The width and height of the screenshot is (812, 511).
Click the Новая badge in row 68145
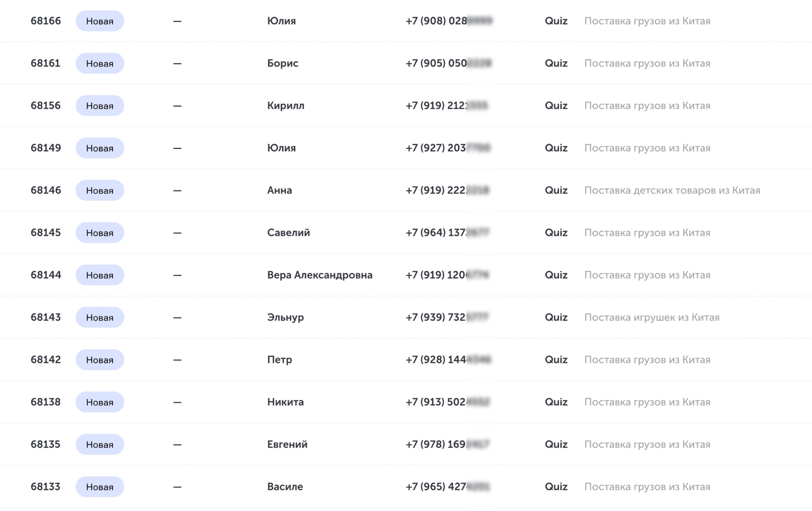(100, 232)
